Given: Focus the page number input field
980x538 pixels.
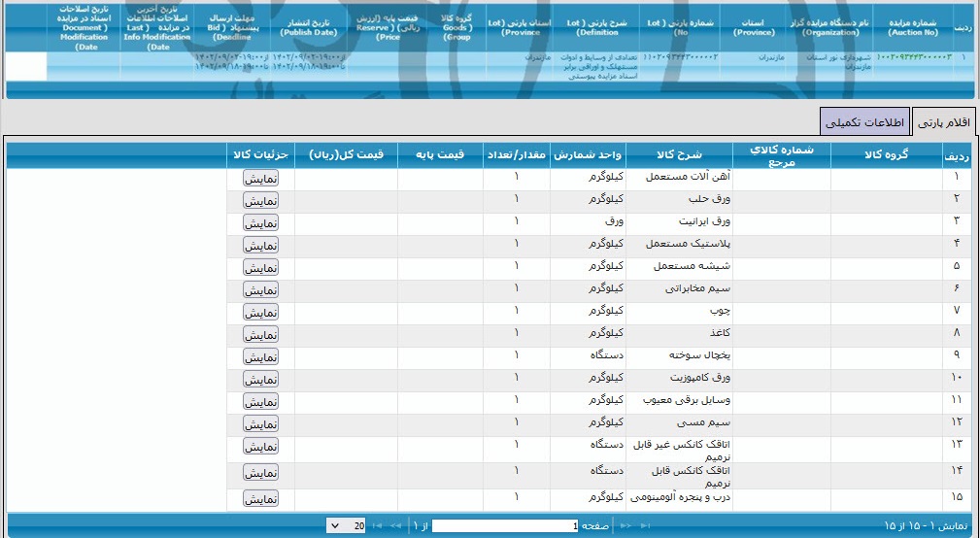Looking at the screenshot, I should [506, 525].
